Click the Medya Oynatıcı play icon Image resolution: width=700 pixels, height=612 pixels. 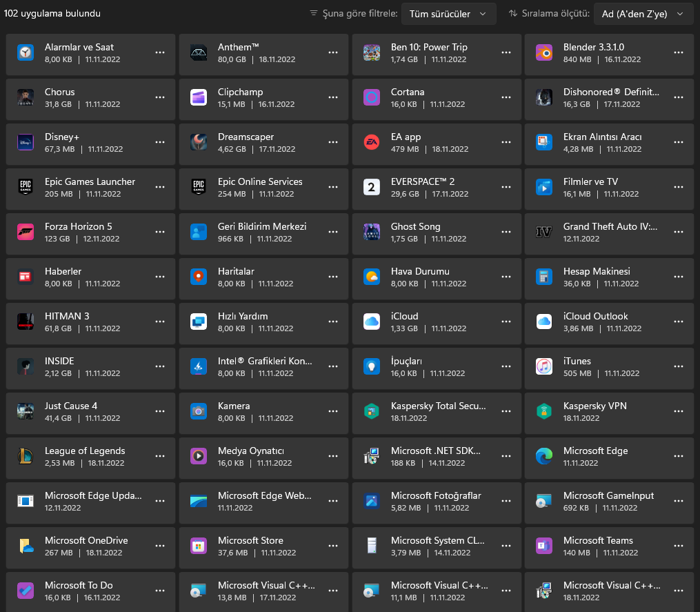point(198,456)
